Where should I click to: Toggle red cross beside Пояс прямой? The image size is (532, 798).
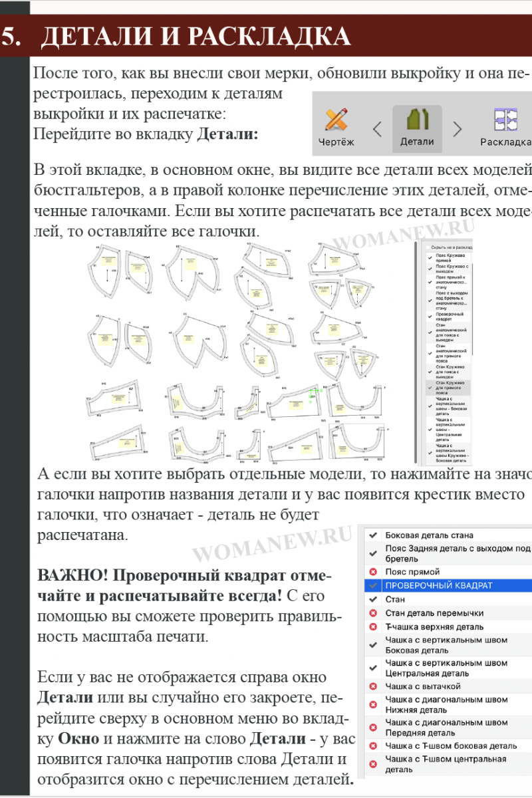tap(373, 572)
